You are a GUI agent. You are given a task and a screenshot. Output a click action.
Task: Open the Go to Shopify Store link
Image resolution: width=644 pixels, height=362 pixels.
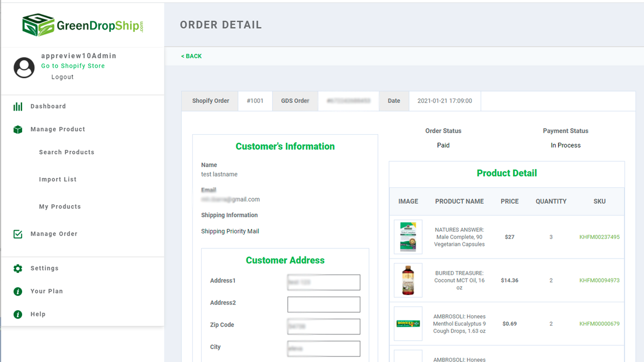point(72,66)
